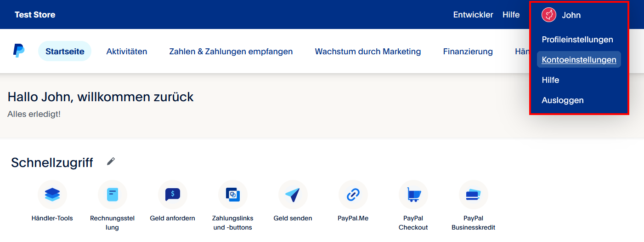Open Kontoeinstellungen from the dropdown menu
This screenshot has width=644, height=242.
point(579,60)
